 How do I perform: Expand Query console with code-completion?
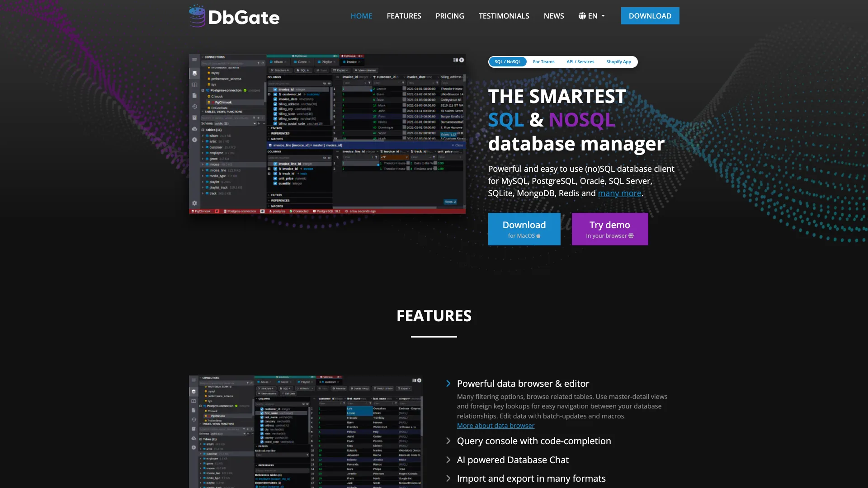pos(534,441)
